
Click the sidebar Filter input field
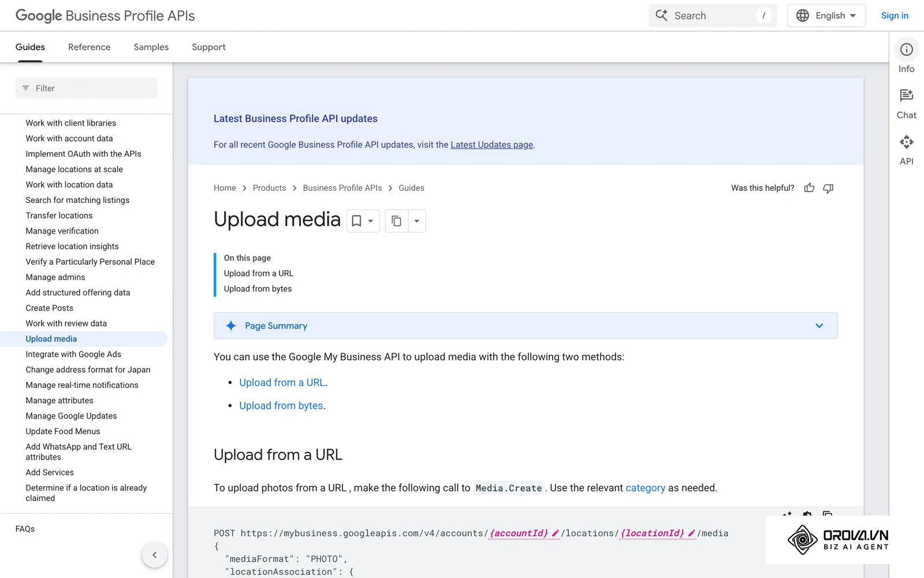coord(86,88)
